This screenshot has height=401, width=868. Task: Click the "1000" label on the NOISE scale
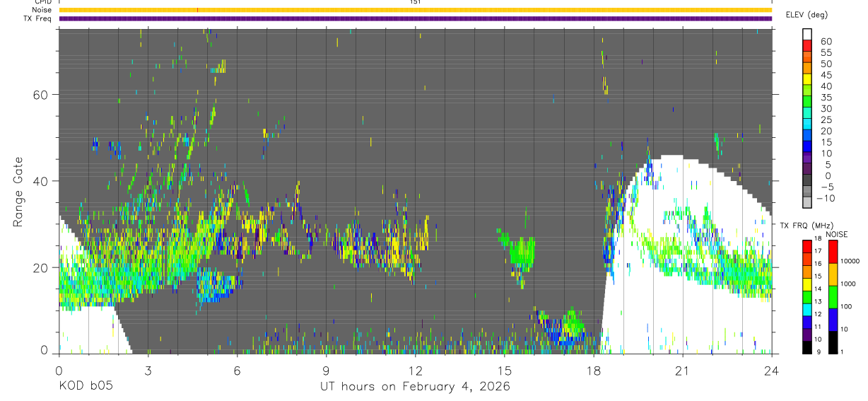[x=848, y=284]
